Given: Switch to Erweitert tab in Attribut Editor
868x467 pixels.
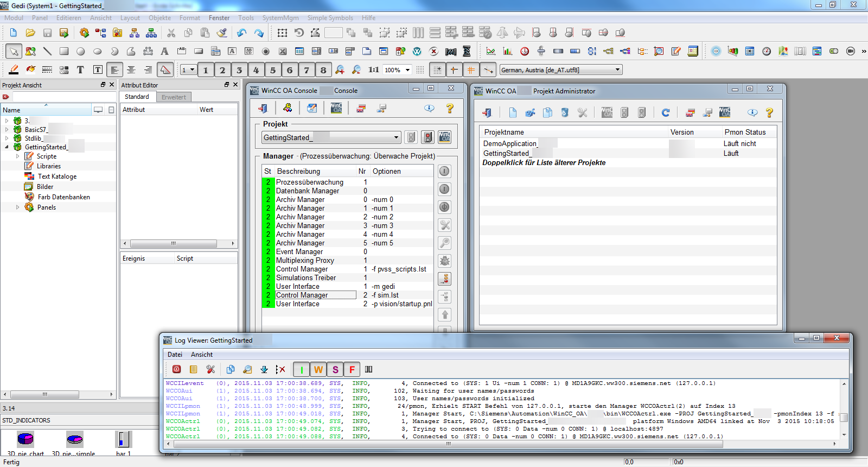Looking at the screenshot, I should 174,97.
